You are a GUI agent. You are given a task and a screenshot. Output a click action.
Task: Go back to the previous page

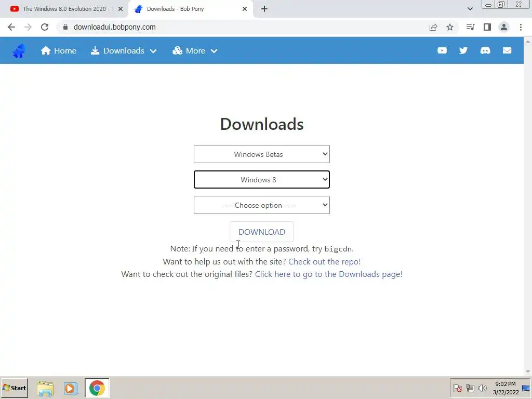point(11,27)
